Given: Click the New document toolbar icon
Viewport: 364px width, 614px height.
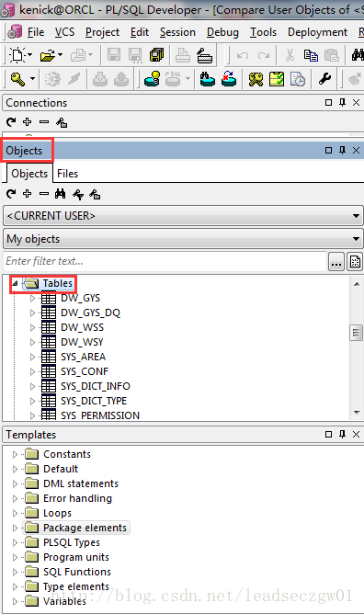Looking at the screenshot, I should coord(17,55).
